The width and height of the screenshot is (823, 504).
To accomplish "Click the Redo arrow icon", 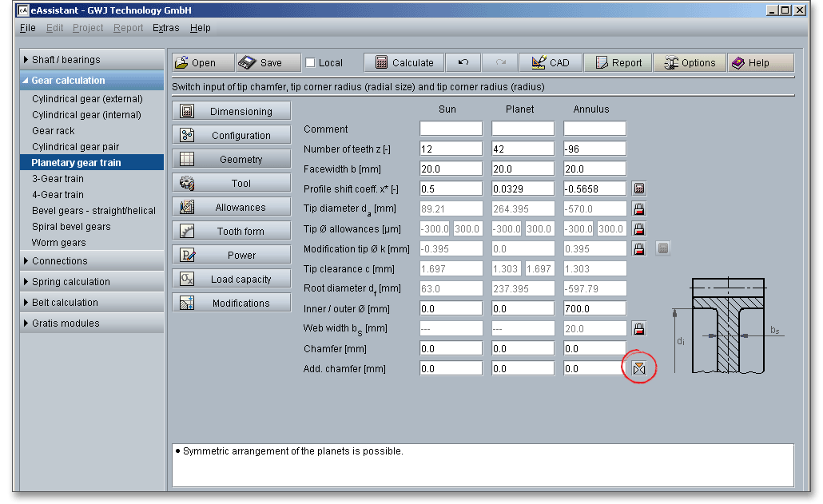I will click(x=500, y=63).
